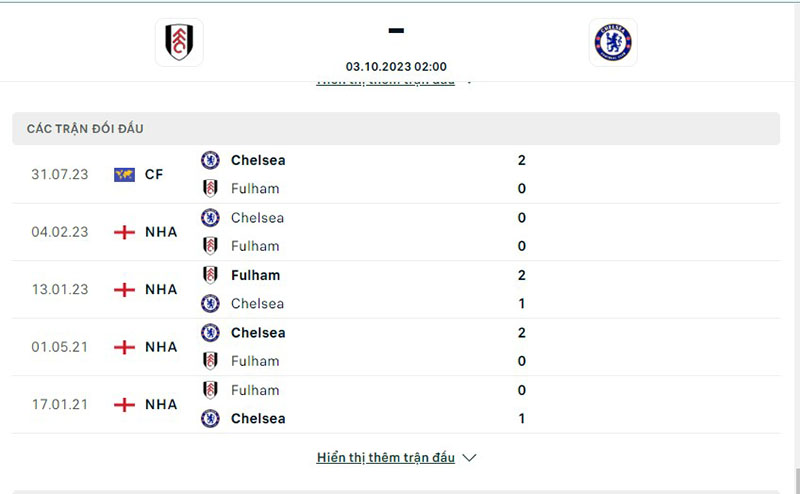800x494 pixels.
Task: Click the NHA league label for 04.02.23
Action: click(161, 232)
